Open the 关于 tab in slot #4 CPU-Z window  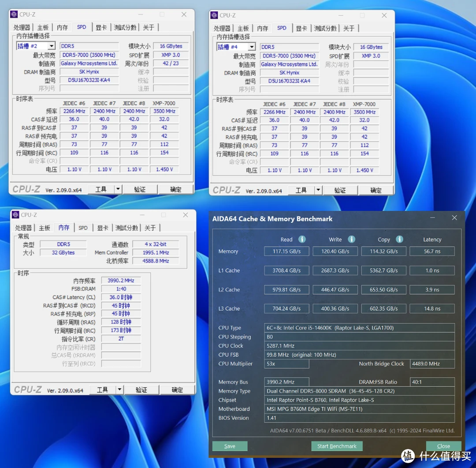349,28
